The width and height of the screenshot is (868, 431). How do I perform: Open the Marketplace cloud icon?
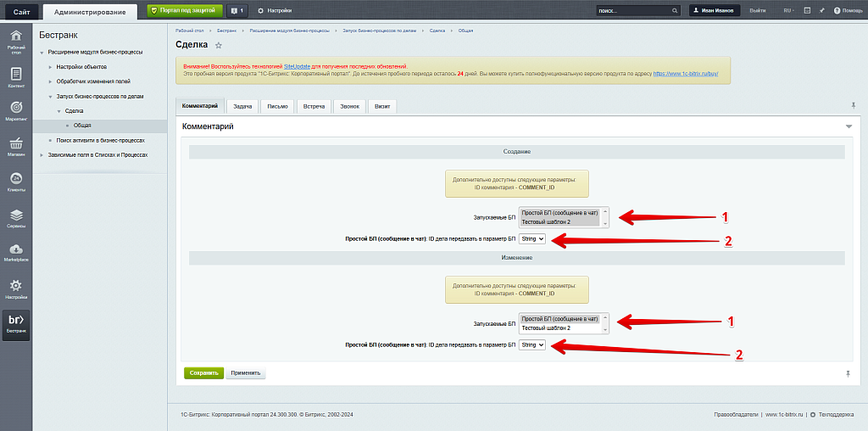pyautogui.click(x=16, y=251)
